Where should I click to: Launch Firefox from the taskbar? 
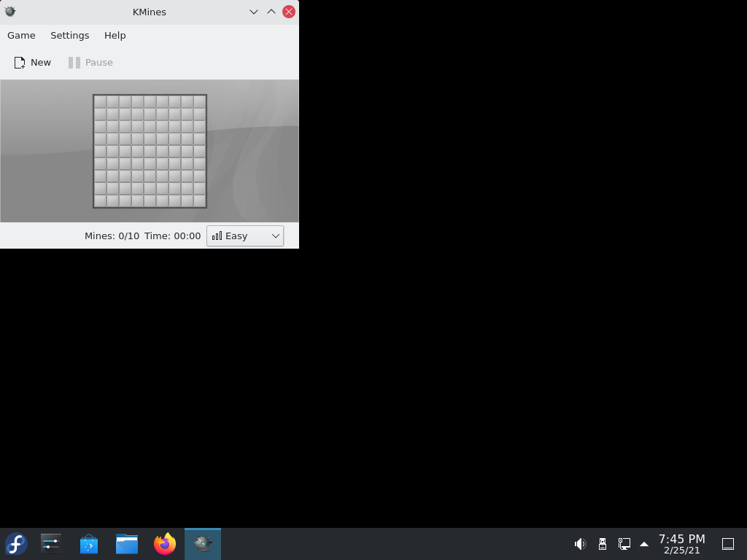tap(165, 544)
